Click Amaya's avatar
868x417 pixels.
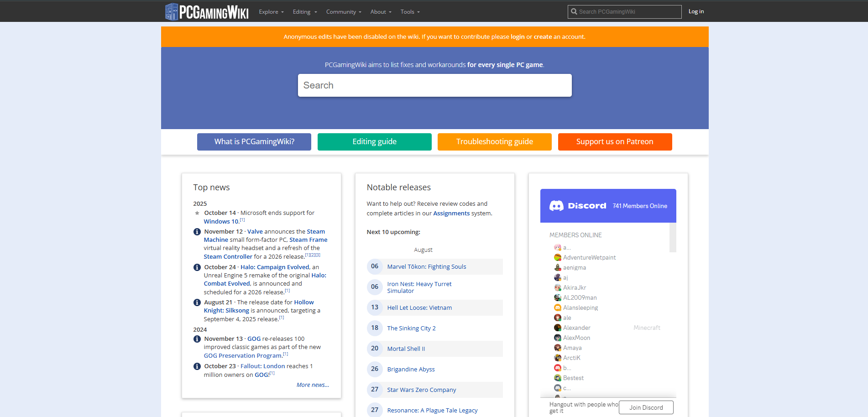pyautogui.click(x=558, y=348)
